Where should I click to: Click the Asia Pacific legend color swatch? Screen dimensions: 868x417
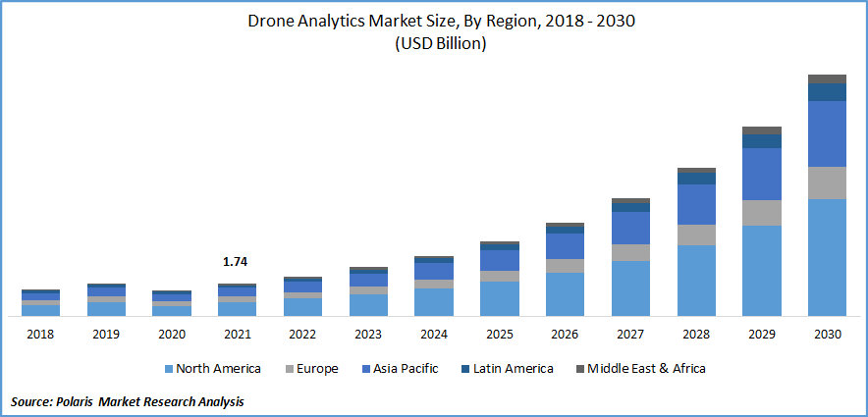(x=365, y=369)
